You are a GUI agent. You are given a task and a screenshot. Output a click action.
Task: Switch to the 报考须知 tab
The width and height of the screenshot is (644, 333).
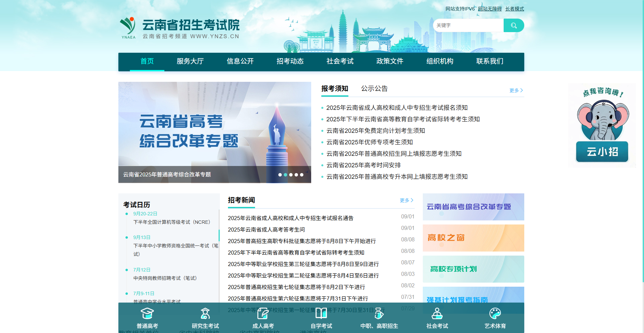[x=335, y=89]
